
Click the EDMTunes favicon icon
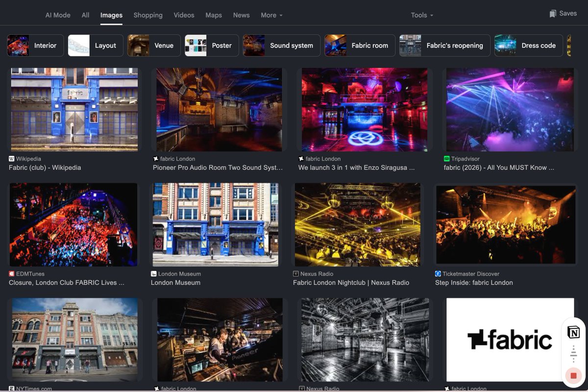(x=12, y=274)
